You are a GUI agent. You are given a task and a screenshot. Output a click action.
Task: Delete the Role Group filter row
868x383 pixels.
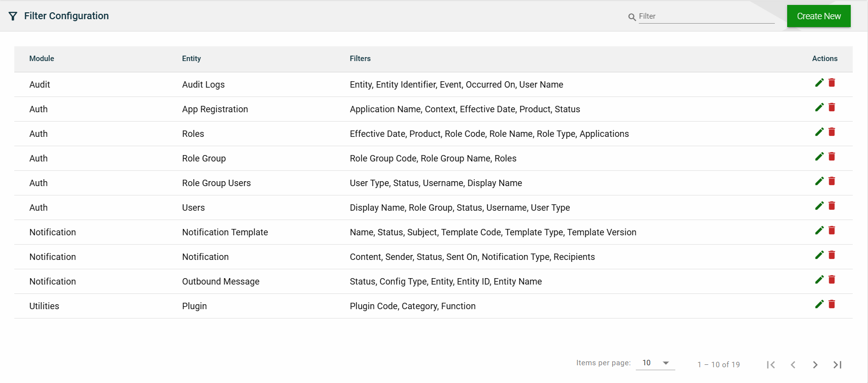coord(832,157)
